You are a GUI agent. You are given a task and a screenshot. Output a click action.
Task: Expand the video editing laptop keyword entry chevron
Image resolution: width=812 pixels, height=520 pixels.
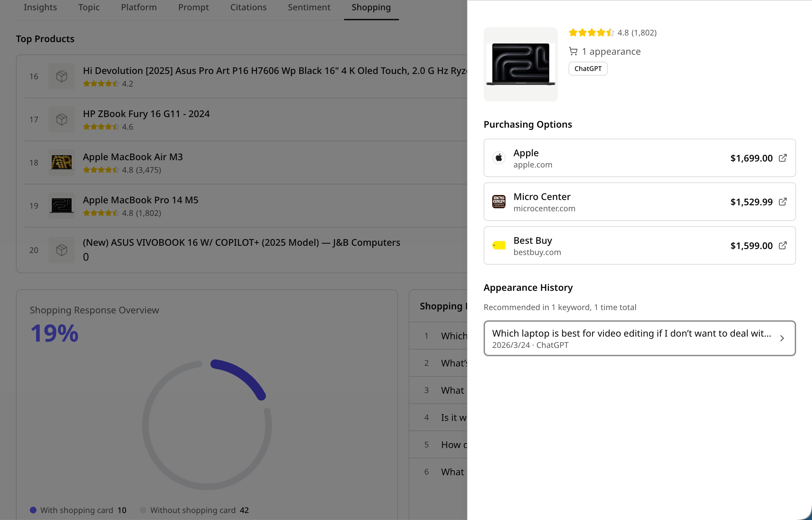782,338
